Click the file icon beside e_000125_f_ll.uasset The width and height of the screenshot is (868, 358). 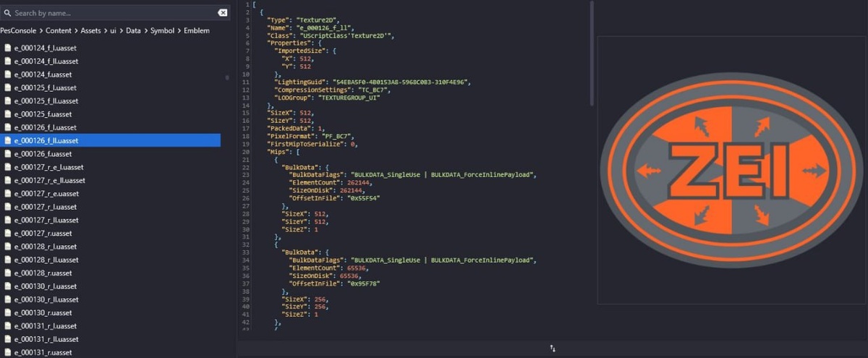7,101
